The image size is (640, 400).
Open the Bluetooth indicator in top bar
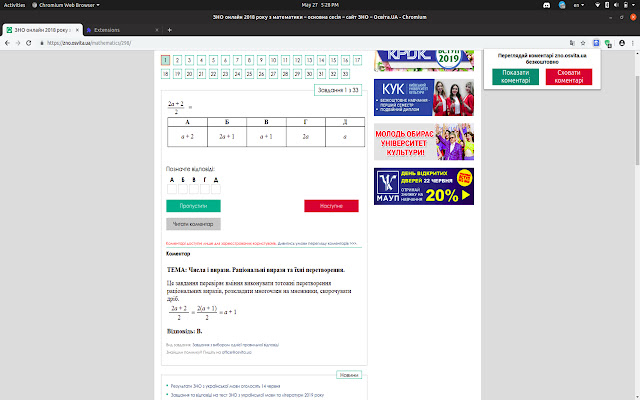607,5
